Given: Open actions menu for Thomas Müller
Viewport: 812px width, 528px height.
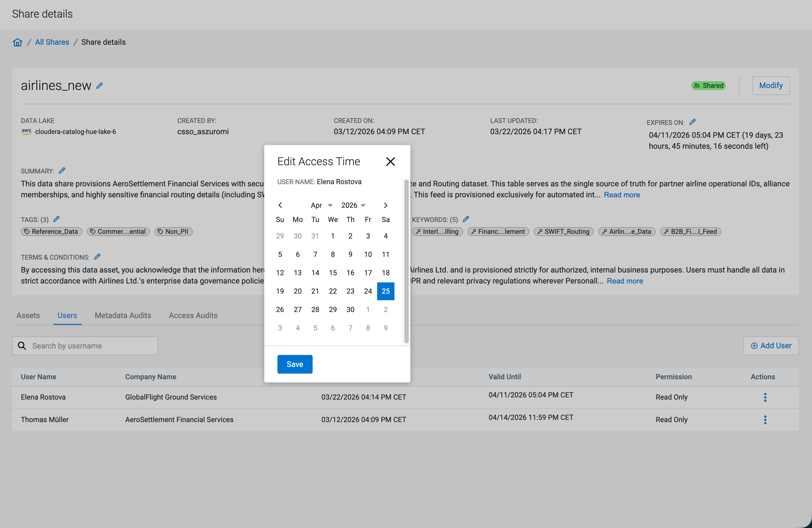Looking at the screenshot, I should point(765,420).
